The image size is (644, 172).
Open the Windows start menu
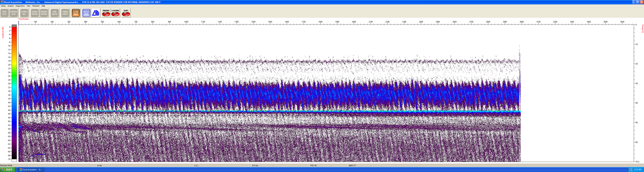[x=8, y=169]
